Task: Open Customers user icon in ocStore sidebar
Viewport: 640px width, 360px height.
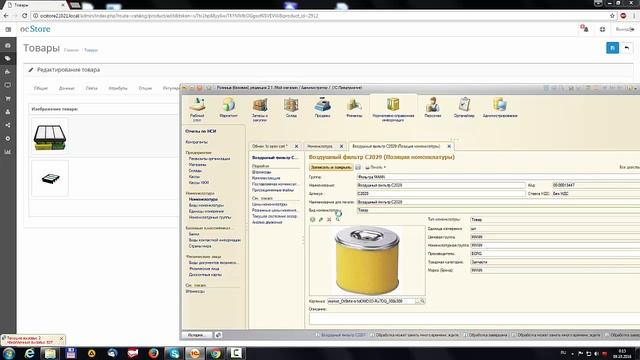Action: [x=8, y=112]
